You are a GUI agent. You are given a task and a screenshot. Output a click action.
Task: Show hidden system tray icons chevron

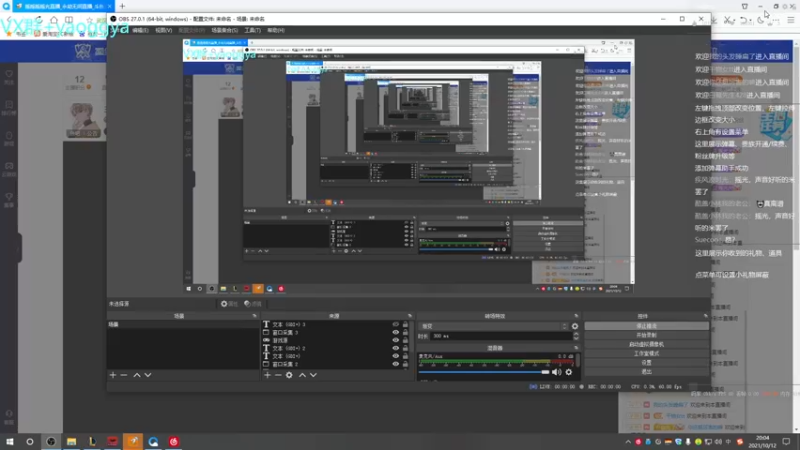click(628, 442)
